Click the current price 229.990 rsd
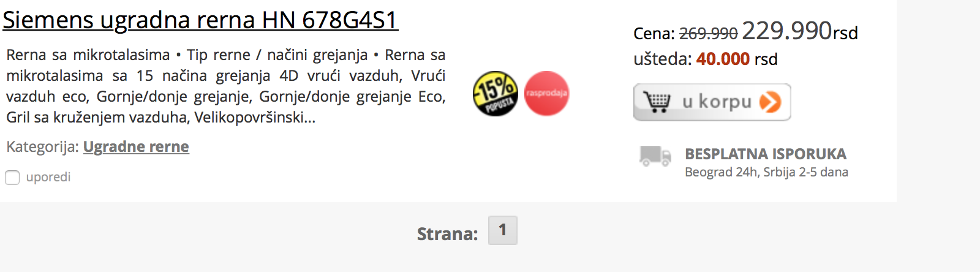The height and width of the screenshot is (272, 980). 800,31
